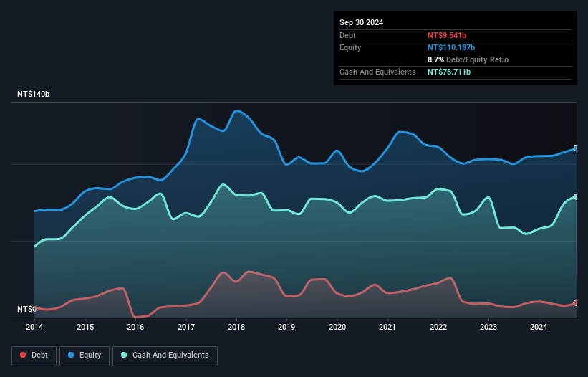Click the 2016 axis label
588x377 pixels.
(x=135, y=327)
